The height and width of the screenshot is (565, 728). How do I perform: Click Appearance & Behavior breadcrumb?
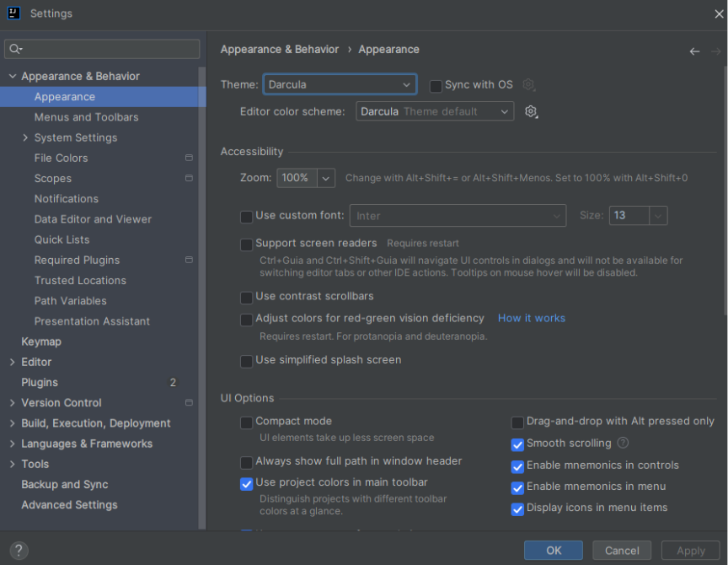click(x=280, y=49)
